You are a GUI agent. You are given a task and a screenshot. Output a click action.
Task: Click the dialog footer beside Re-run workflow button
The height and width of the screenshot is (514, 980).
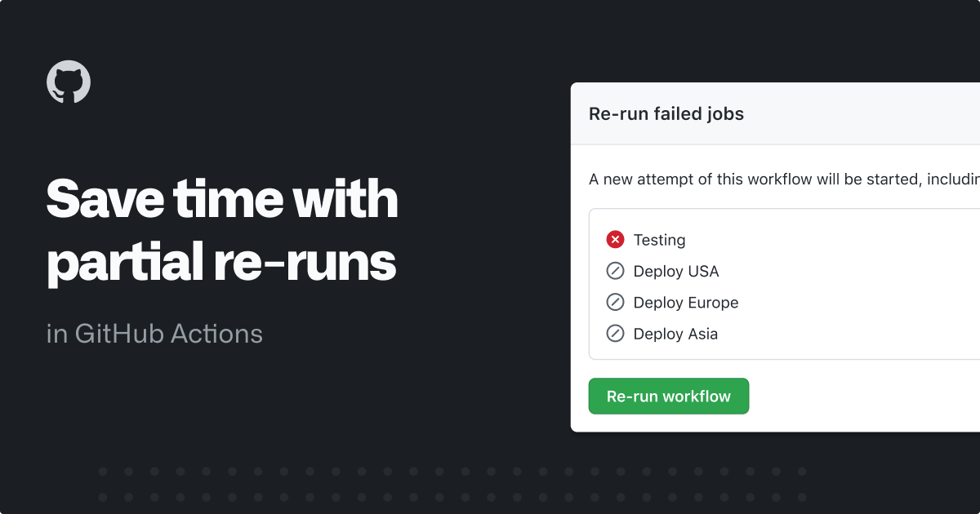point(857,397)
